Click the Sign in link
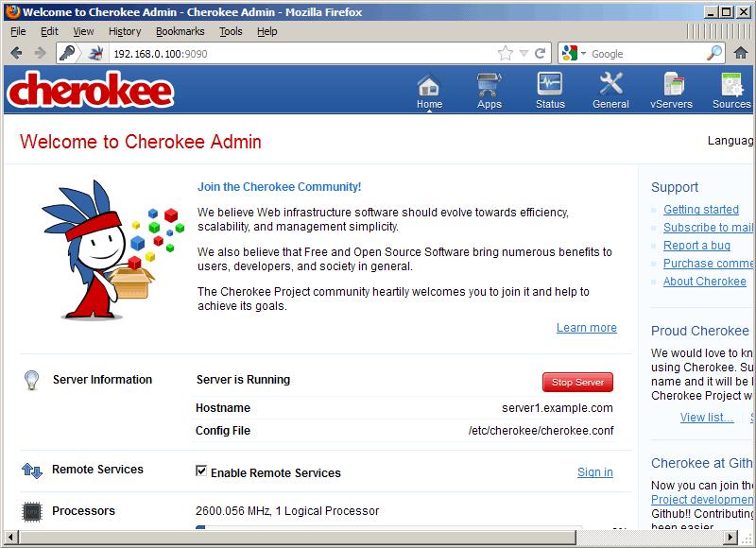756x548 pixels. point(594,472)
